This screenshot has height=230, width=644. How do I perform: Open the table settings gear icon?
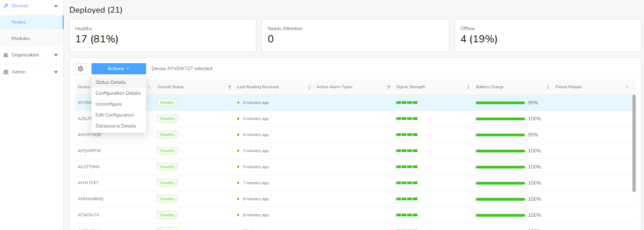pos(80,68)
